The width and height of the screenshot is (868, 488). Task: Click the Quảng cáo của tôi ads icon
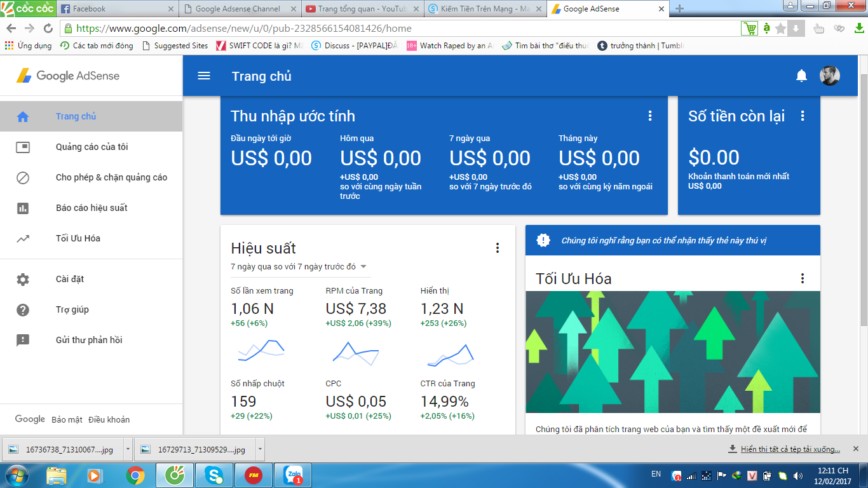point(23,147)
